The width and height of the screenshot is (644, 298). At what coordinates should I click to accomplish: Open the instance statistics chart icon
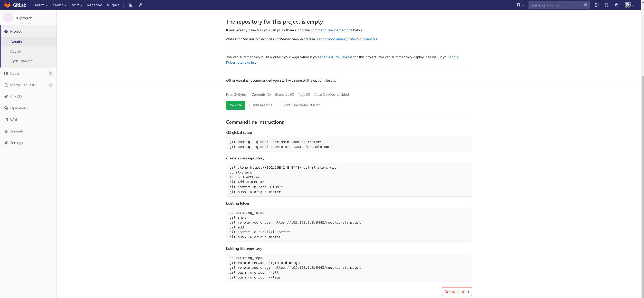click(131, 5)
